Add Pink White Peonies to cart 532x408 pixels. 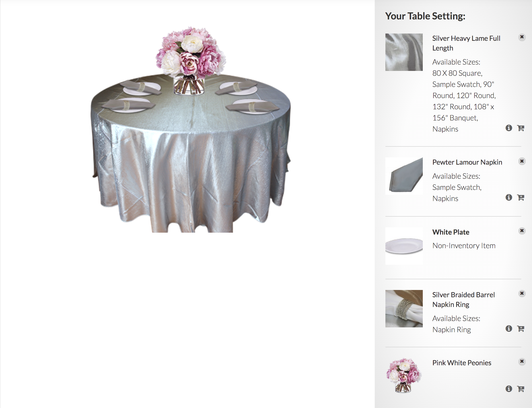(521, 389)
